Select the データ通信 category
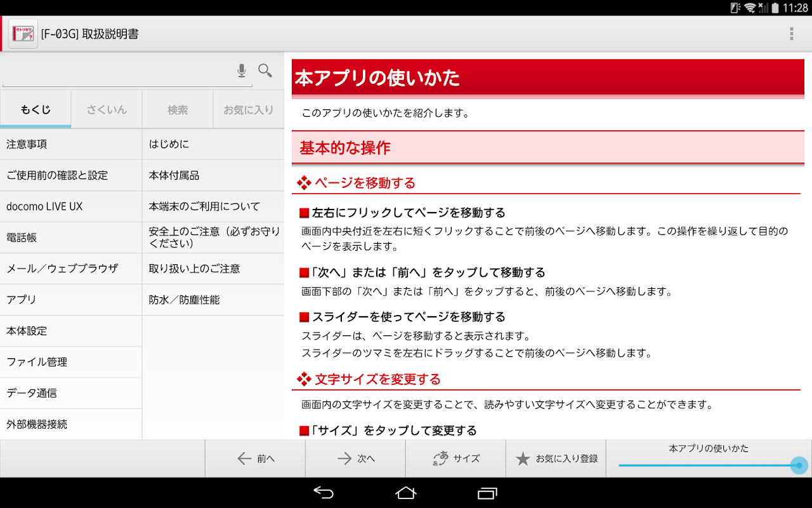Screen dimensions: 812x508 coord(71,393)
